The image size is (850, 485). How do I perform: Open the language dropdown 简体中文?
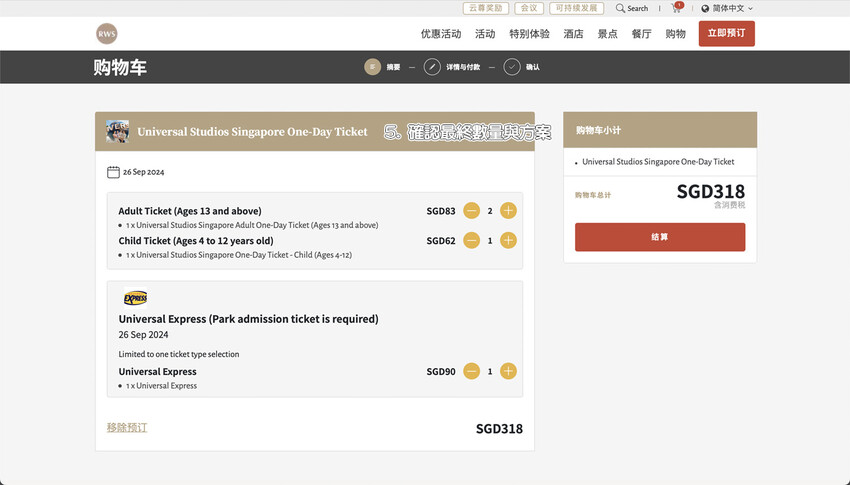[727, 8]
